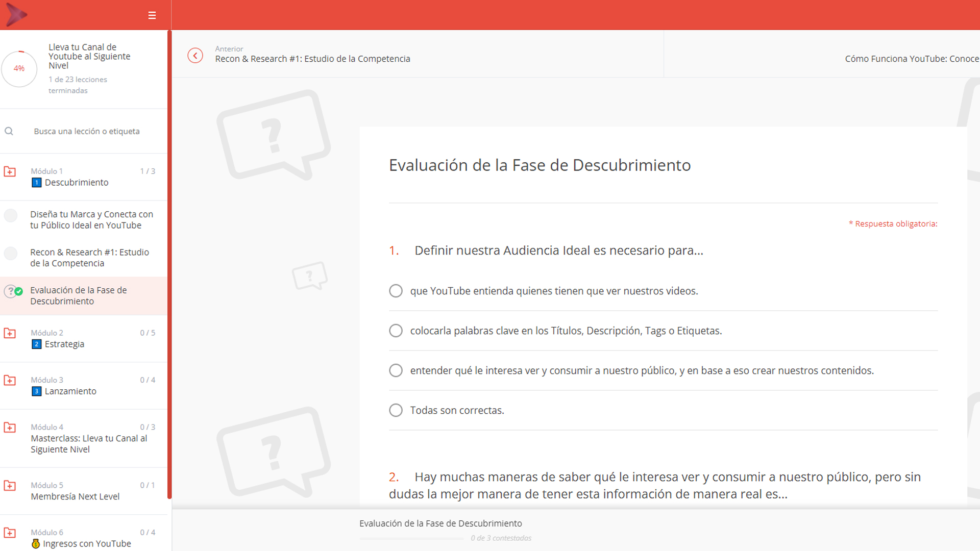The height and width of the screenshot is (551, 980).
Task: Click blue number 3 badge beside Lanzamiento
Action: pyautogui.click(x=36, y=391)
